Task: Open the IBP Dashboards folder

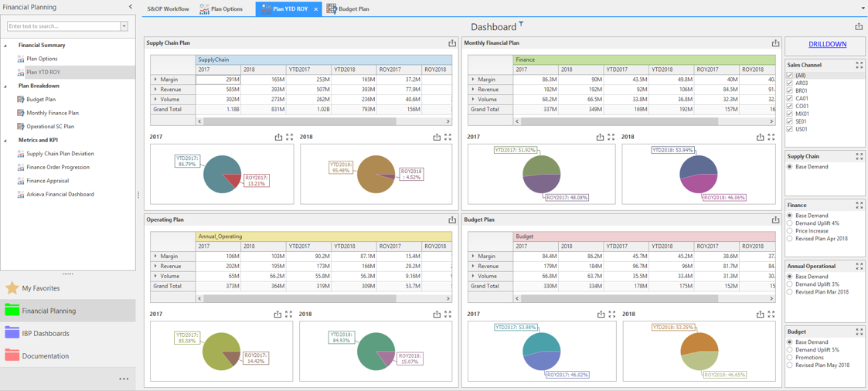Action: 12,334
